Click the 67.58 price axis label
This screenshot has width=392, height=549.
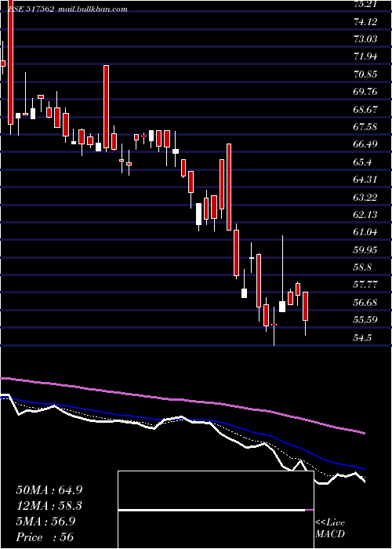point(366,127)
